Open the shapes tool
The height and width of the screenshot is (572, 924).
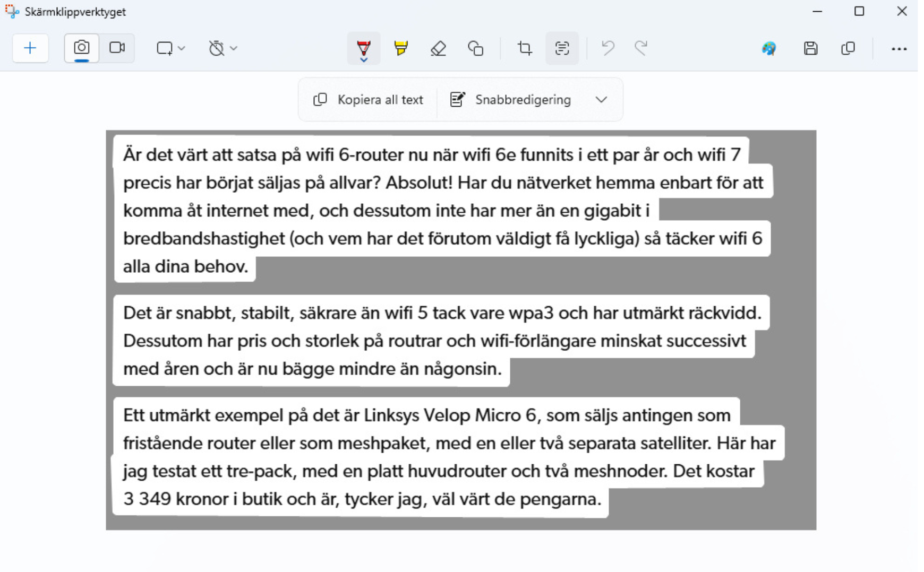click(x=475, y=48)
